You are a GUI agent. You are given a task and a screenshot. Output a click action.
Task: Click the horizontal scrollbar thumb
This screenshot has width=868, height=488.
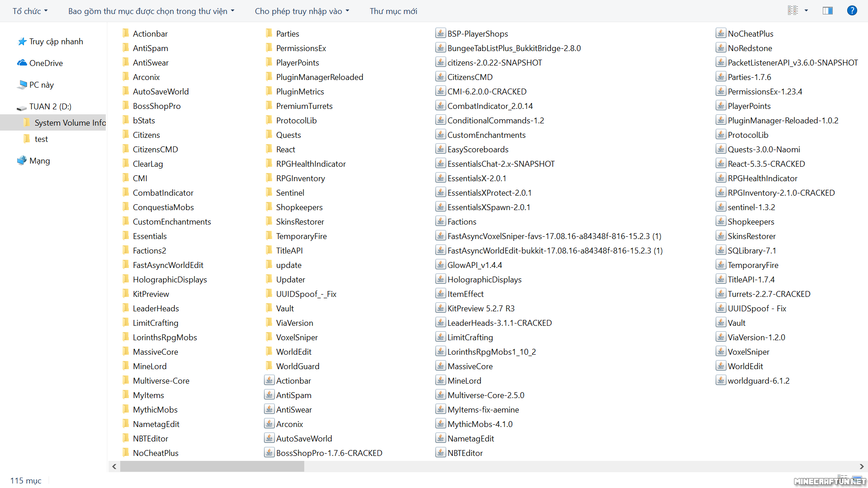click(212, 466)
